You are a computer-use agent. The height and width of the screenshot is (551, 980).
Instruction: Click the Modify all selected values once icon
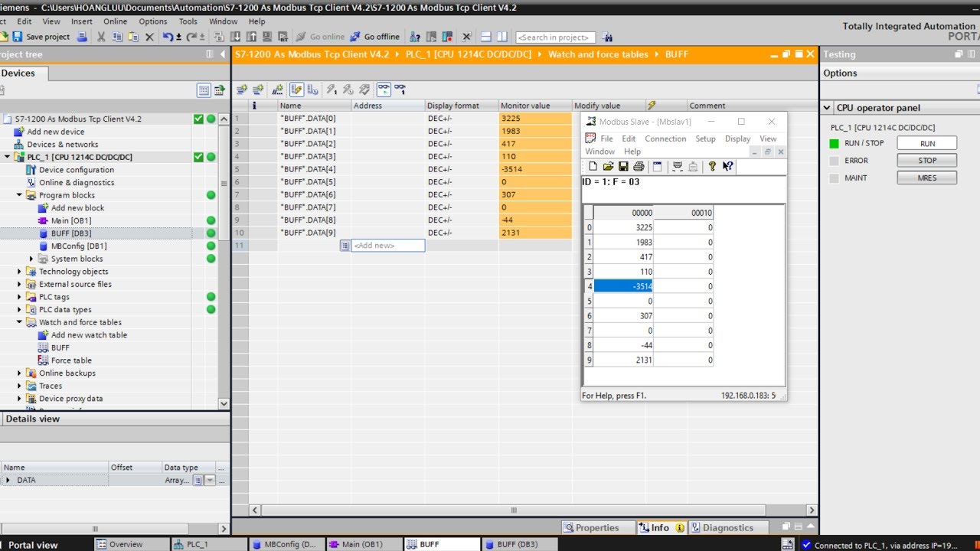(332, 90)
